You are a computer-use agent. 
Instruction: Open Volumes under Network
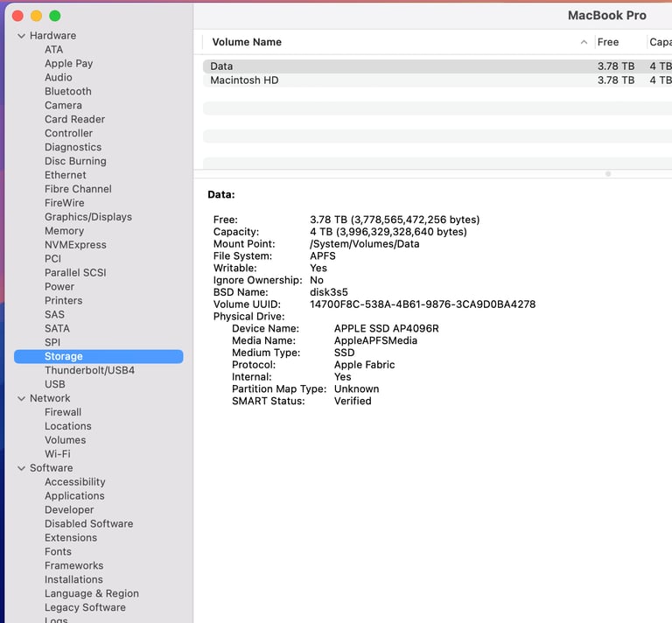click(x=65, y=440)
